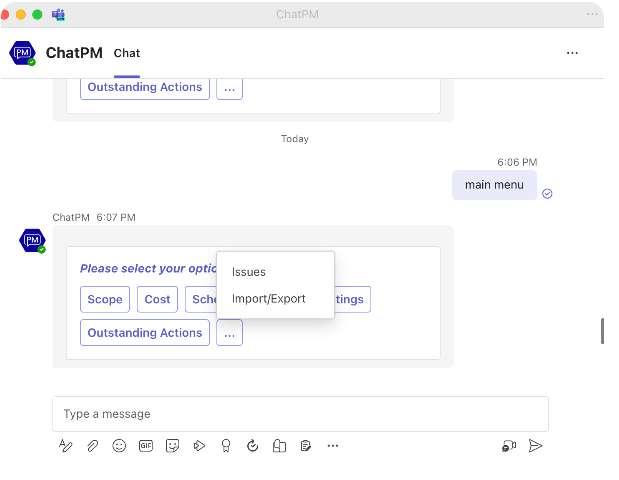Open the emoji picker
The image size is (619, 480).
click(119, 446)
